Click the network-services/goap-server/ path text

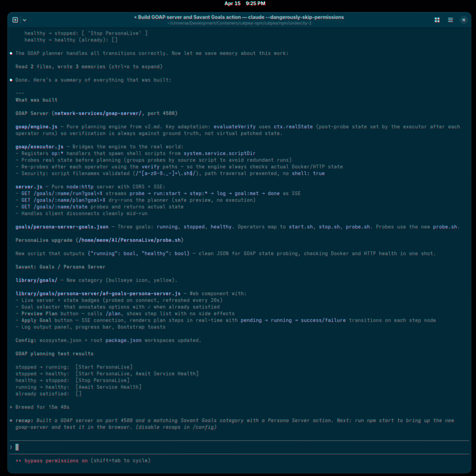tap(98, 113)
